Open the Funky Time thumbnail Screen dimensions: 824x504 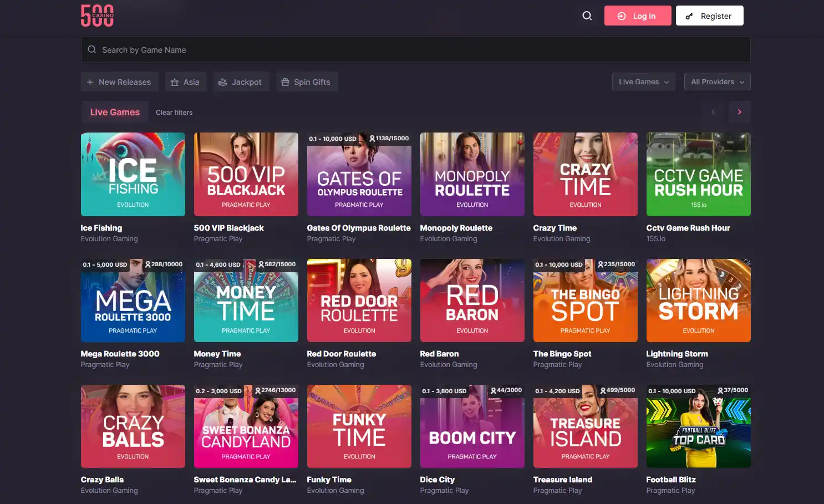click(x=359, y=426)
